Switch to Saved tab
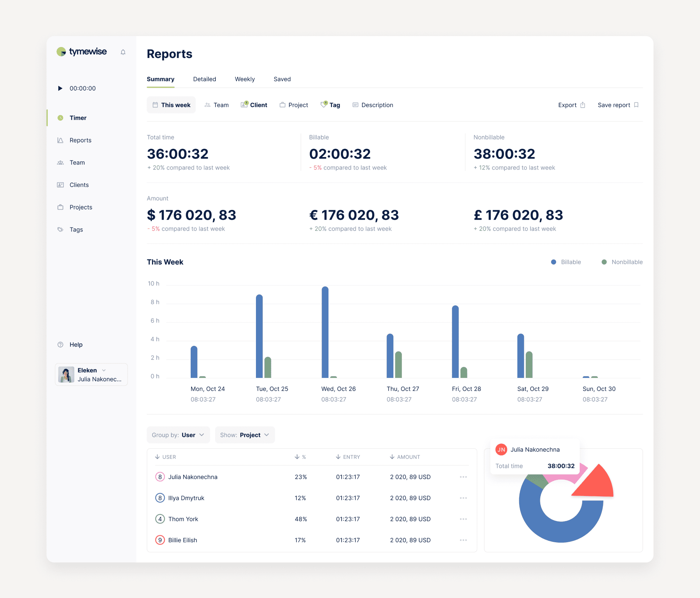 pos(282,79)
